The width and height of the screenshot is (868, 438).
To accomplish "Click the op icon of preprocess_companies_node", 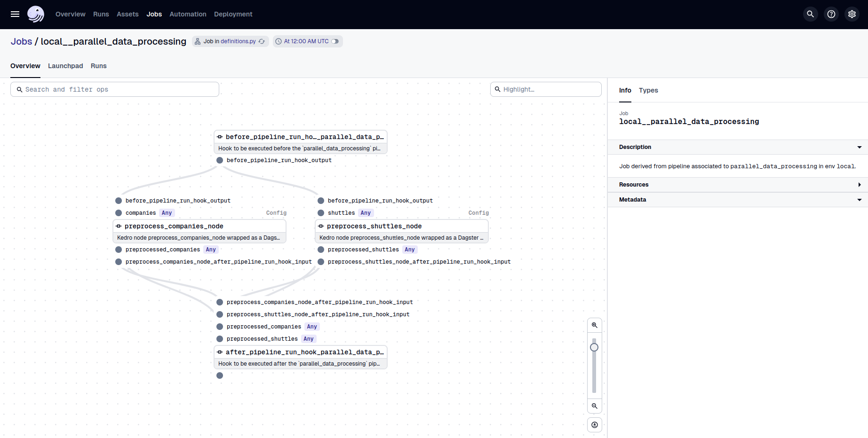I will coord(119,226).
